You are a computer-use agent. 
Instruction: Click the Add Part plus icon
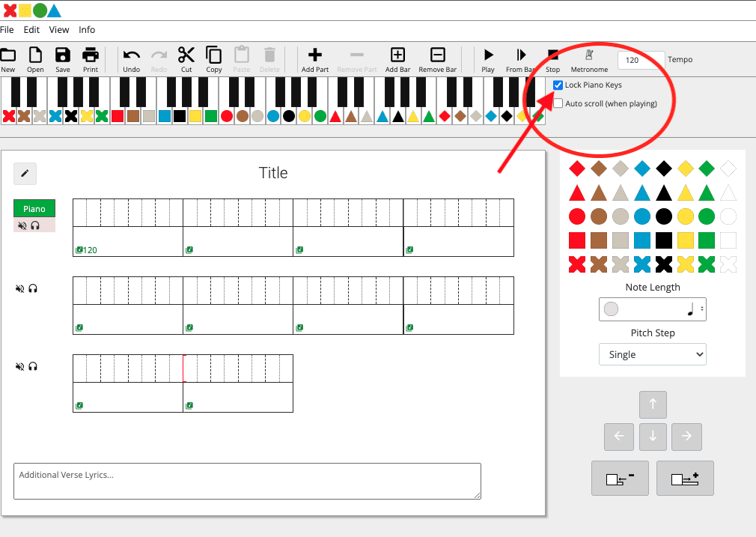315,55
